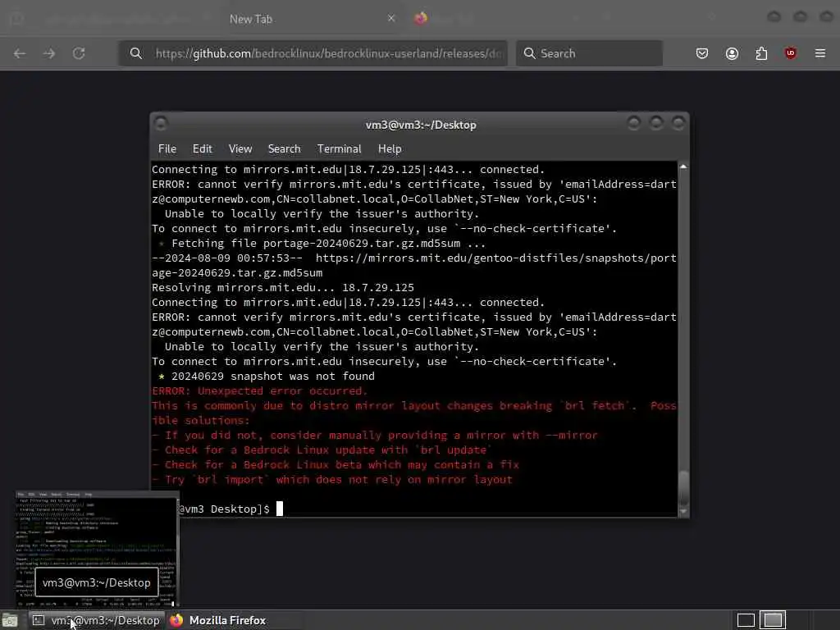
Task: Select the vm3@vm3:~/Desktop taskbar entry
Action: (x=97, y=620)
